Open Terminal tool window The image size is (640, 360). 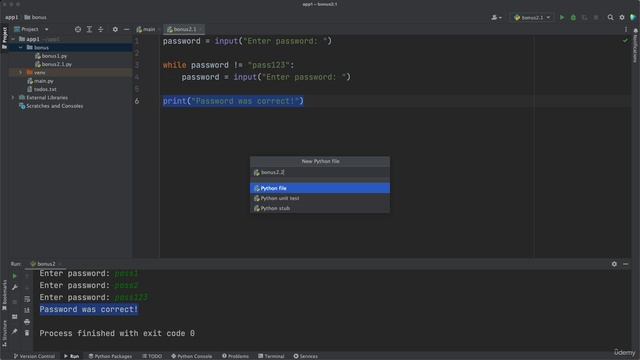point(271,356)
